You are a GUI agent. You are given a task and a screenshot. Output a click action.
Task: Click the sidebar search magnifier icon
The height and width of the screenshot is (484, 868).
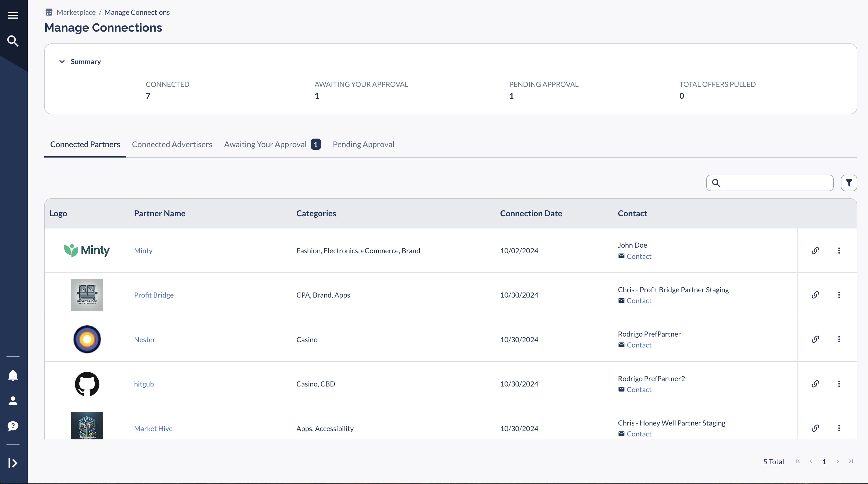[13, 41]
